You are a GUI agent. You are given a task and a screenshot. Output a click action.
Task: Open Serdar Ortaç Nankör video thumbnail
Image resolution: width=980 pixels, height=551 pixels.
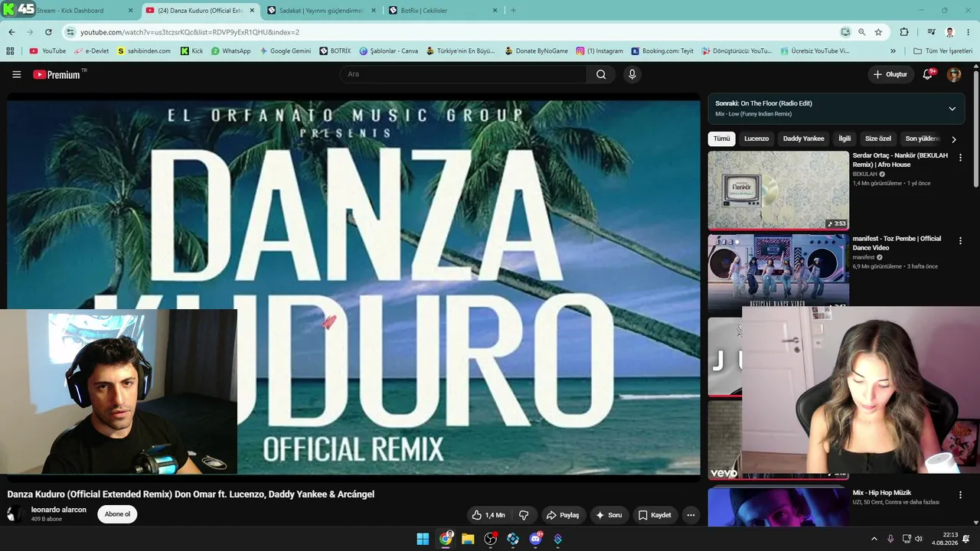point(778,190)
